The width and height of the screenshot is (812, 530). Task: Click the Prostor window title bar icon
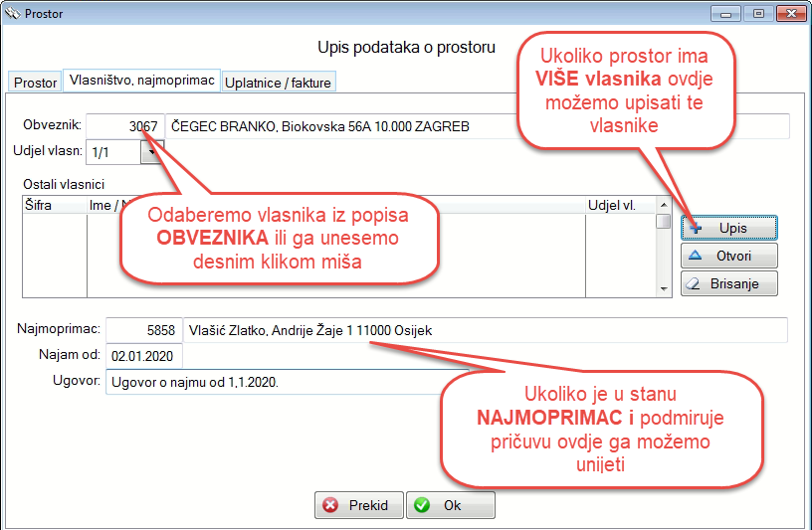13,14
